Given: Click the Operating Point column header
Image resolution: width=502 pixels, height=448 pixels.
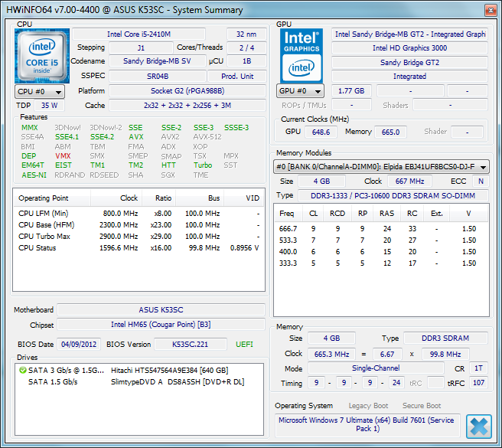Looking at the screenshot, I should coord(52,198).
